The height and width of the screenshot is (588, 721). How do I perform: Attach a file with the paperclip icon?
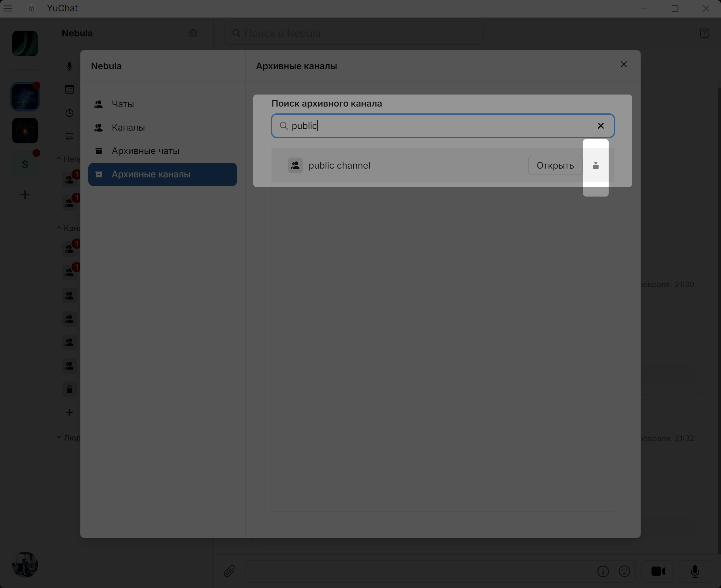229,571
